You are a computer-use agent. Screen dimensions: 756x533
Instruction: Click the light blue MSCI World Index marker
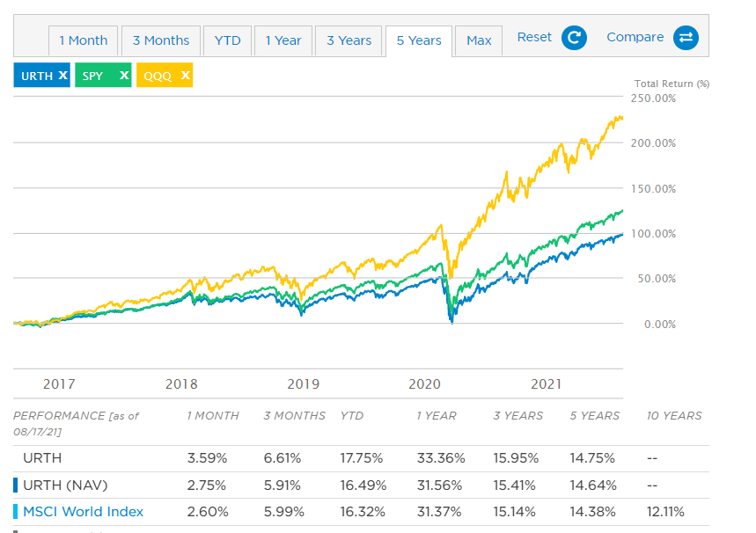pos(16,512)
